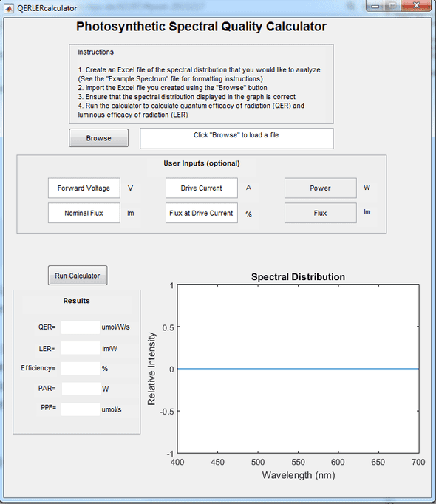Viewport: 436px width, 504px height.
Task: Click the Browse button
Action: click(x=99, y=138)
